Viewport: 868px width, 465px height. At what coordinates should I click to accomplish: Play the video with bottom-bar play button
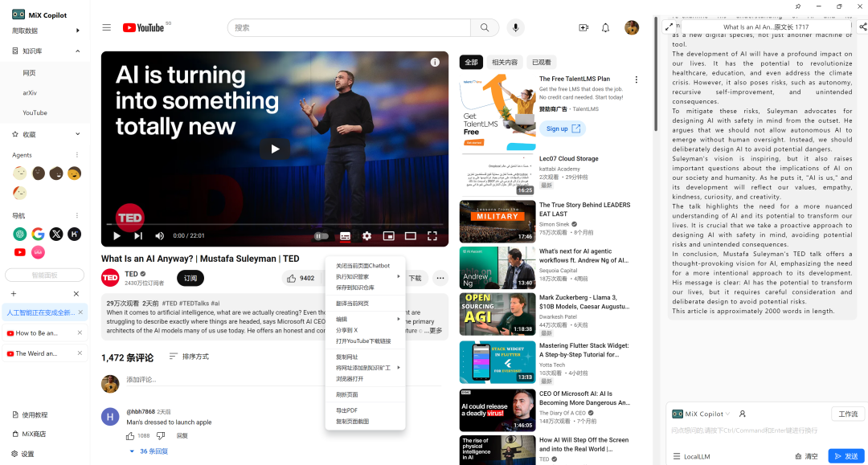pos(117,235)
